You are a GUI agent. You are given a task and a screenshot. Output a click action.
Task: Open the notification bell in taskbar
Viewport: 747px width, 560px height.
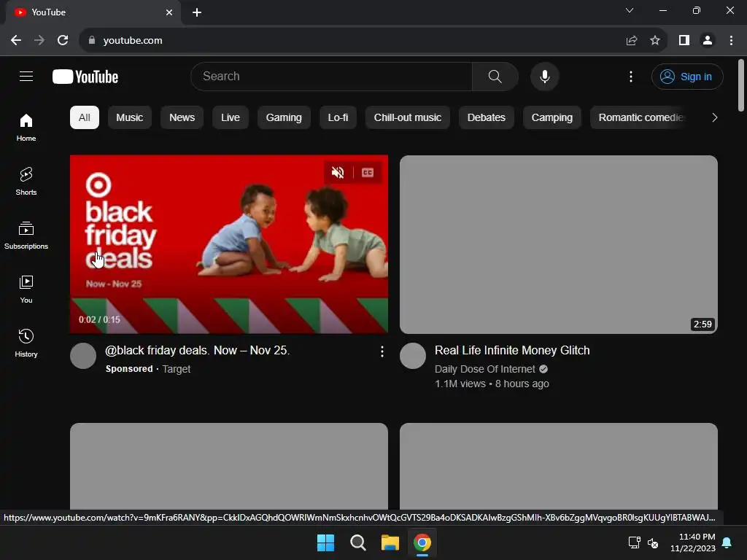tap(727, 542)
